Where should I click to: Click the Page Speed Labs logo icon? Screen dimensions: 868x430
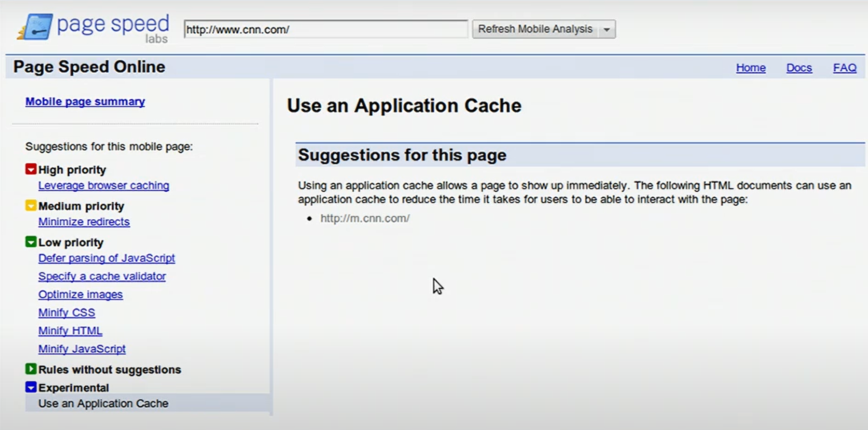35,26
